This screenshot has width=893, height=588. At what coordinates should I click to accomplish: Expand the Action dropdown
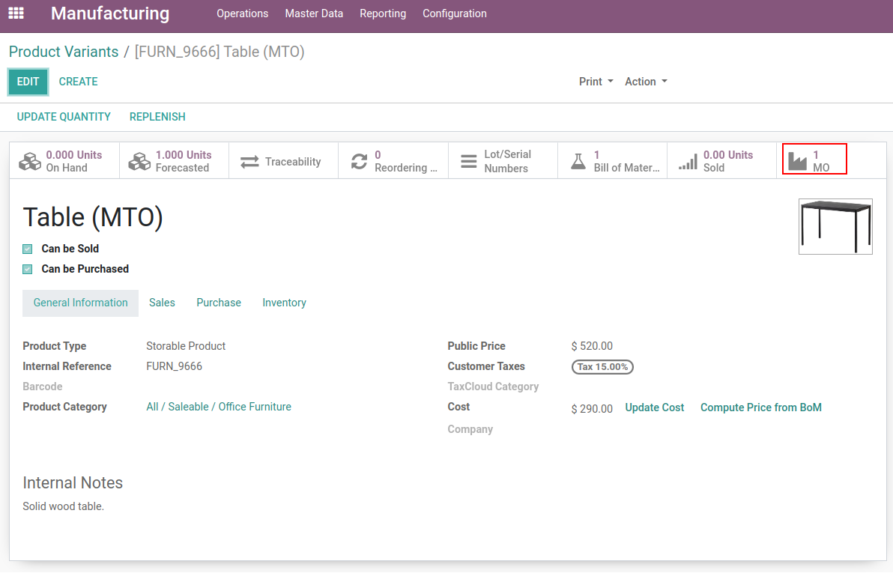coord(646,82)
